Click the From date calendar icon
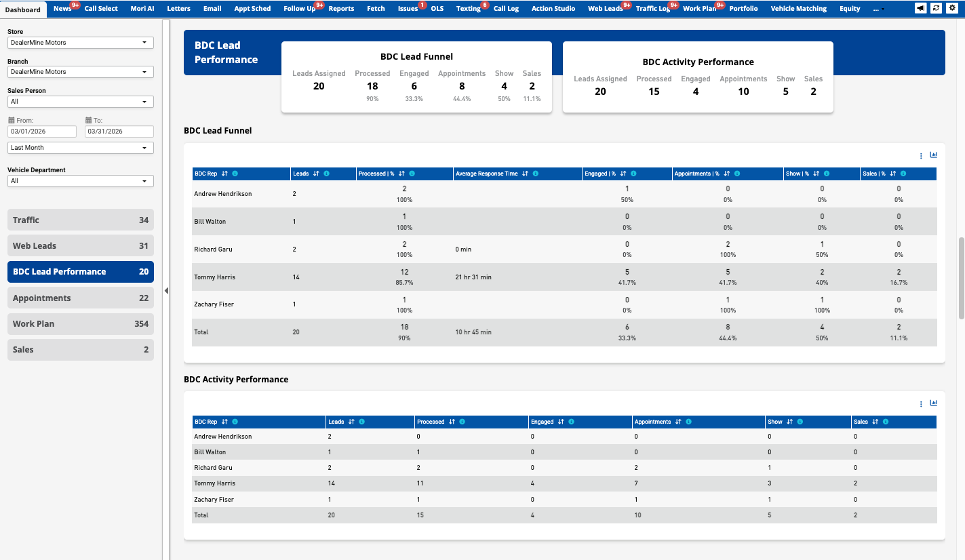The width and height of the screenshot is (965, 560). coord(12,120)
